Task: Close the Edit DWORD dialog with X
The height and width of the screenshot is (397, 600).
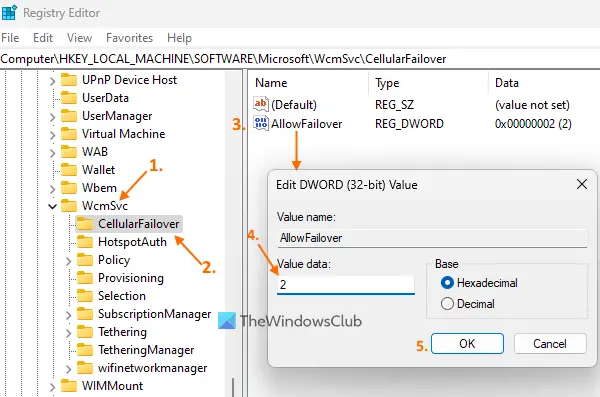Action: (x=582, y=184)
